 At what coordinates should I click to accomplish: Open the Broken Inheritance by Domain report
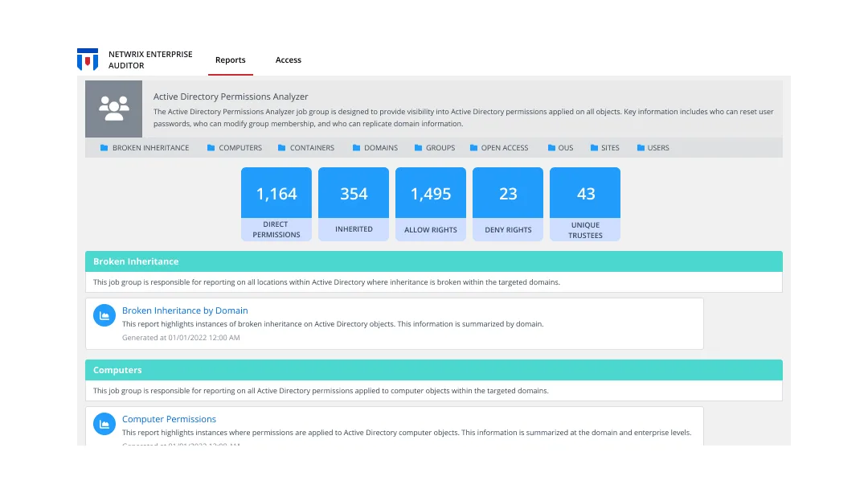[185, 310]
